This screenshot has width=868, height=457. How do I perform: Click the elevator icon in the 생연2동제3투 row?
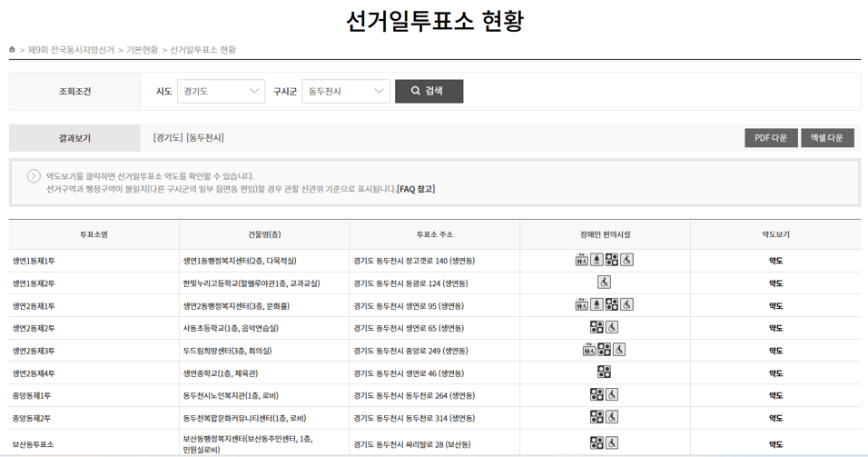point(589,350)
